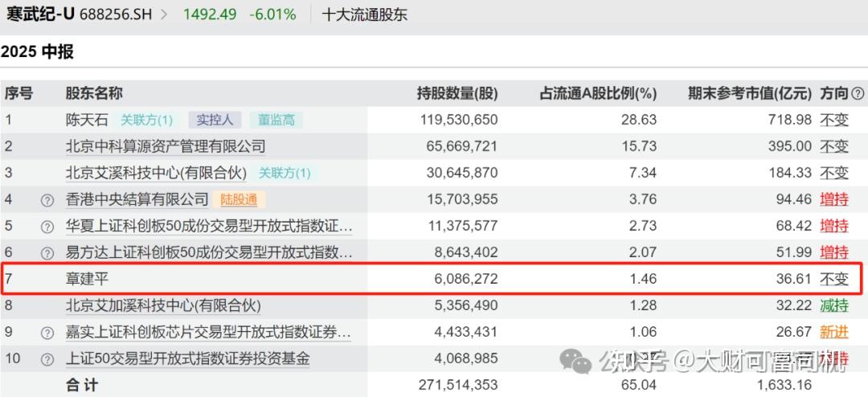Click 减持 direction for 北京艾加溪科技中心
The height and width of the screenshot is (397, 868).
pyautogui.click(x=834, y=305)
